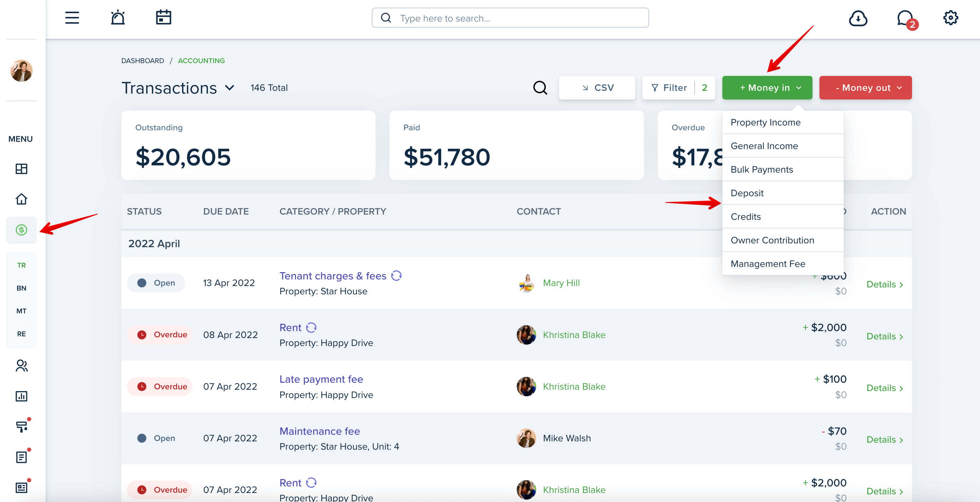
Task: Click Mike Walsh's avatar thumbnail
Action: pos(526,438)
